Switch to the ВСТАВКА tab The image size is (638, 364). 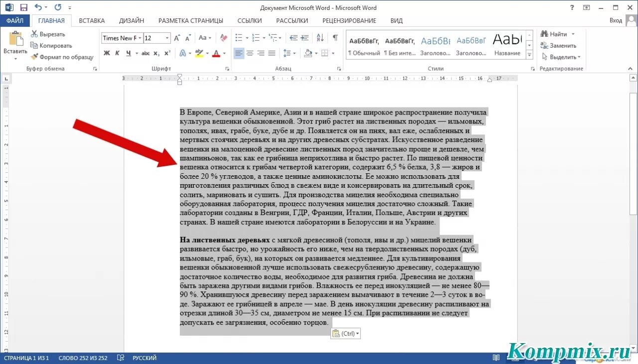click(92, 20)
